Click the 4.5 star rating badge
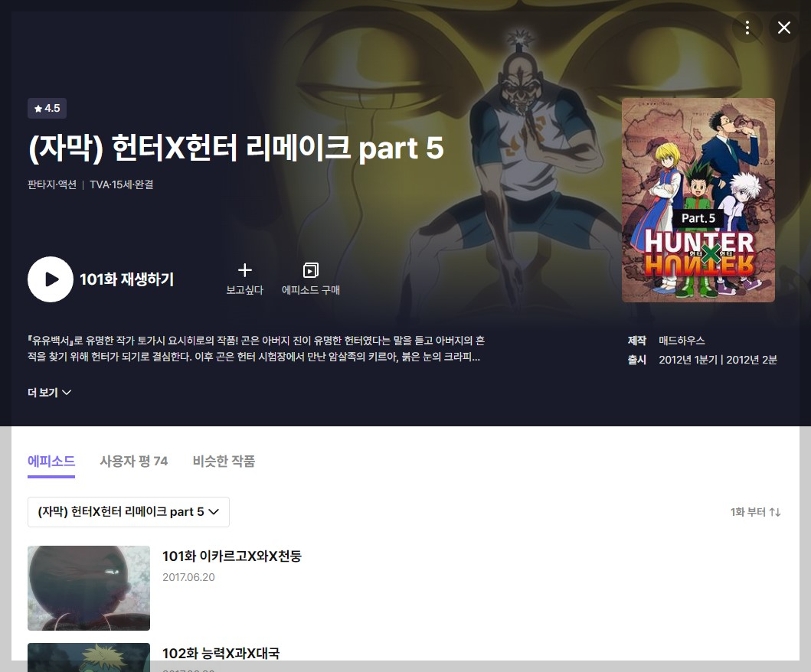The height and width of the screenshot is (672, 811). click(47, 108)
